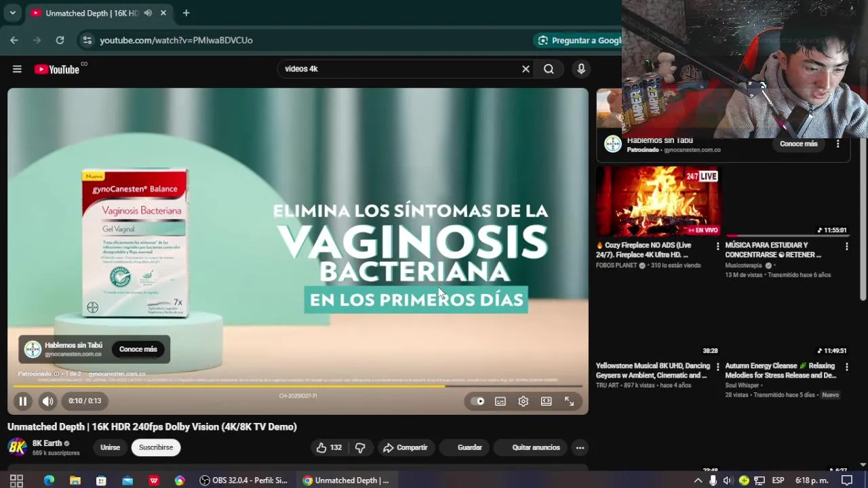Open FOBOS PLANET channel link
This screenshot has width=868, height=488.
tap(616, 266)
